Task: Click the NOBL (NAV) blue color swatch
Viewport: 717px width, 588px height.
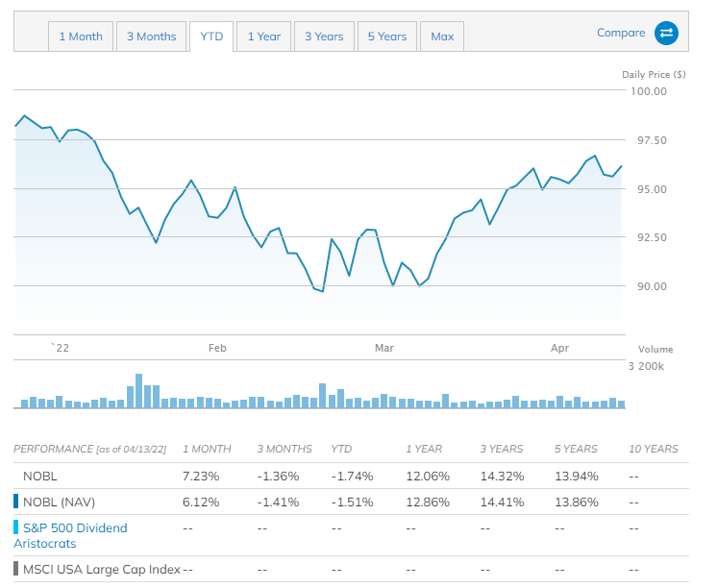Action: click(x=16, y=502)
